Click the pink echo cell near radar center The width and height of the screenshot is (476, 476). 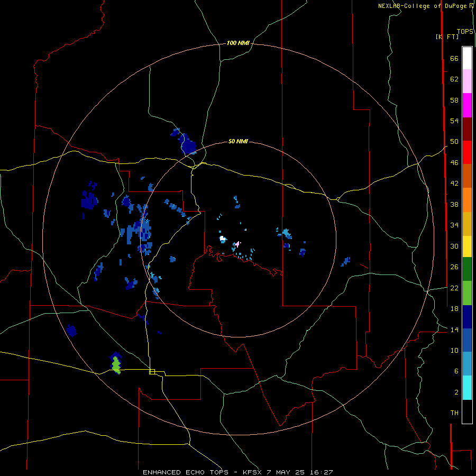point(237,243)
